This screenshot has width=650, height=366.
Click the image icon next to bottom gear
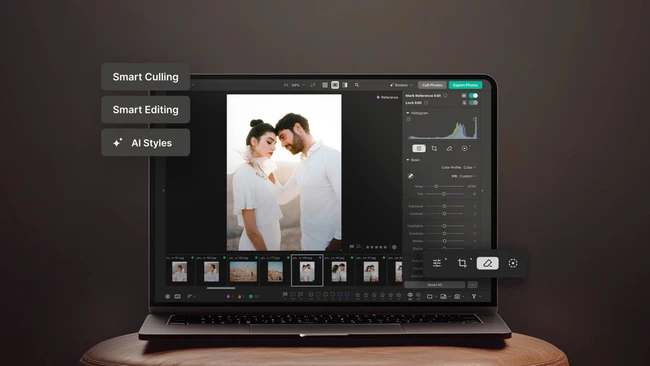tap(177, 296)
